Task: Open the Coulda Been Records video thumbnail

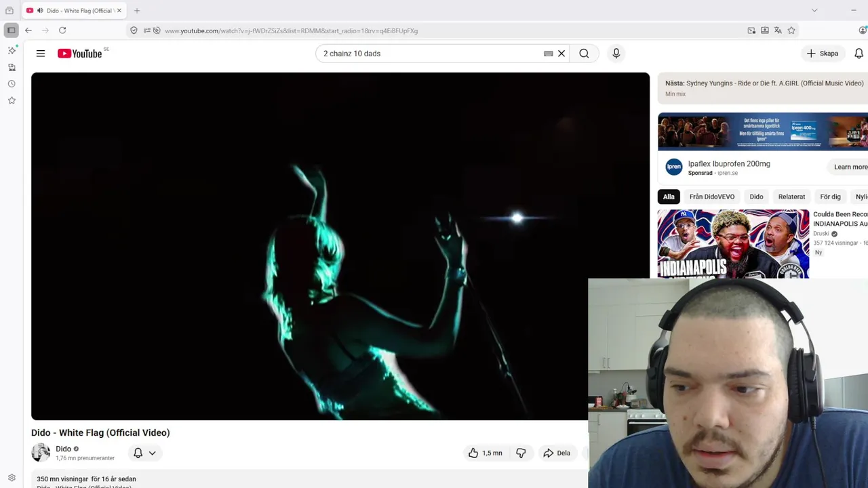Action: 733,244
